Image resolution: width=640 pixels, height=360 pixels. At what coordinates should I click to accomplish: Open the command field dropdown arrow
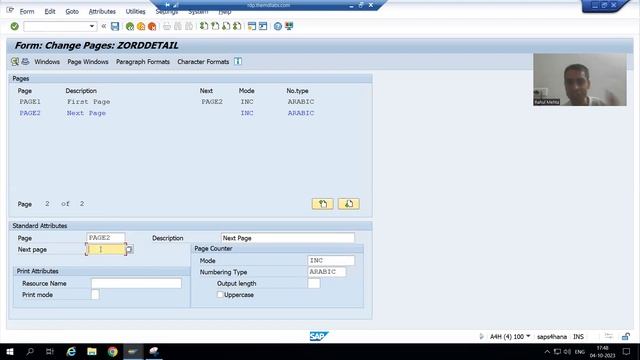pos(92,27)
